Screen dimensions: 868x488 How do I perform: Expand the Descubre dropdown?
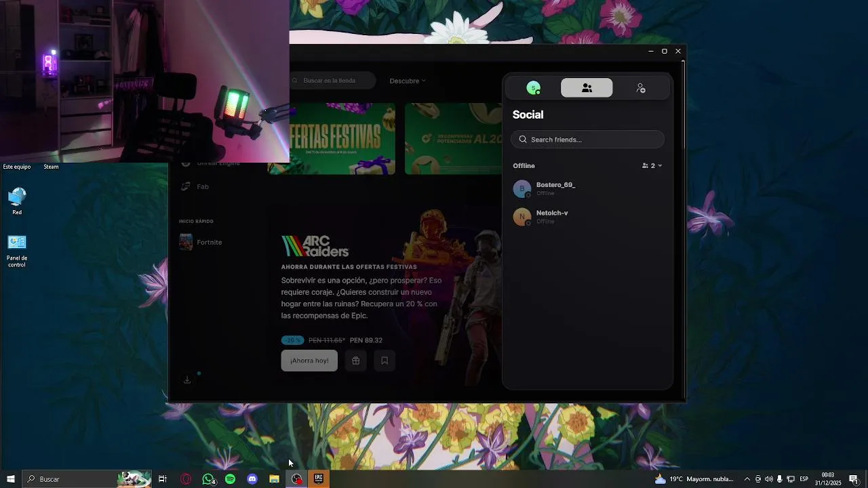point(408,81)
